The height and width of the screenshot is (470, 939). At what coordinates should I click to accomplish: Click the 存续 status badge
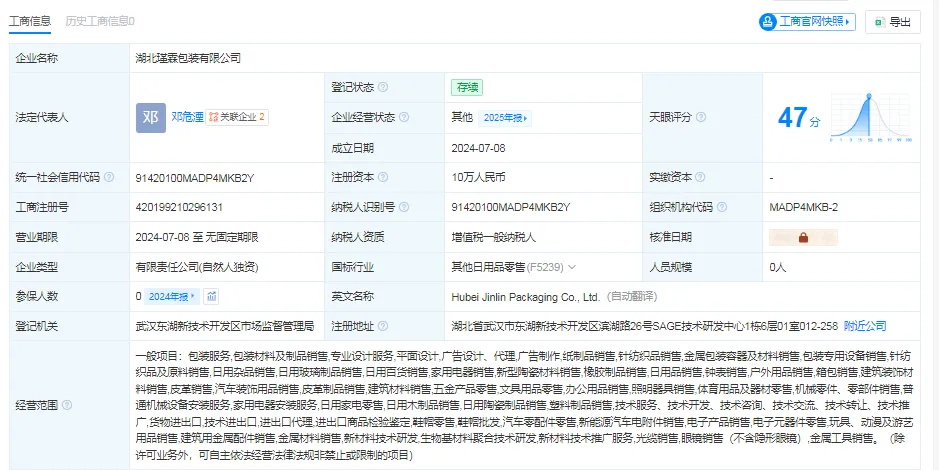pos(467,87)
